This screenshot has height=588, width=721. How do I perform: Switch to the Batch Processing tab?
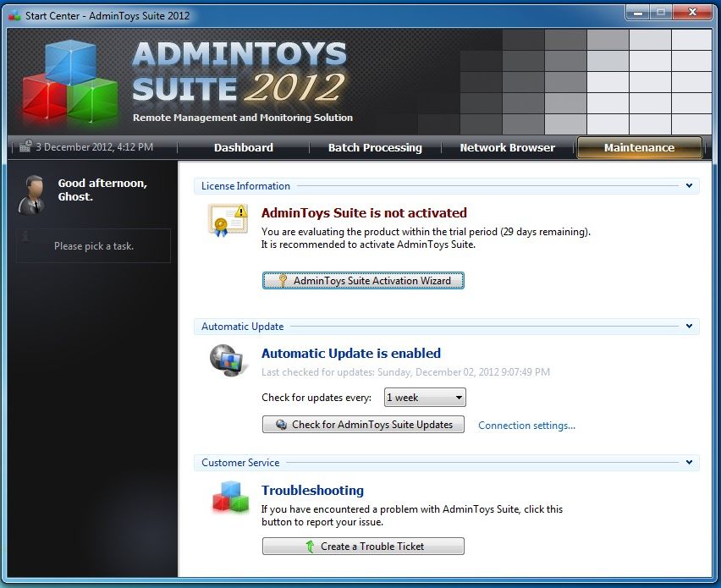(x=375, y=147)
